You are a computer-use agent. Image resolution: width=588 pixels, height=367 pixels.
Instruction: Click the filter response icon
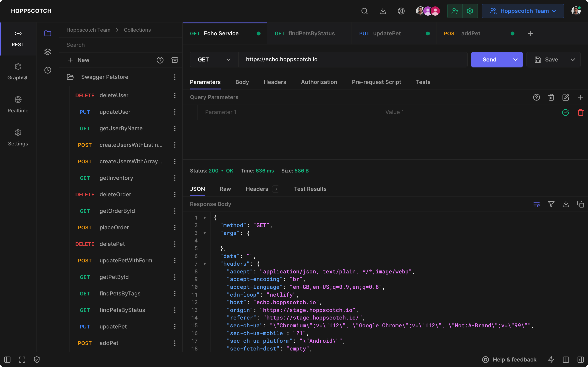551,204
